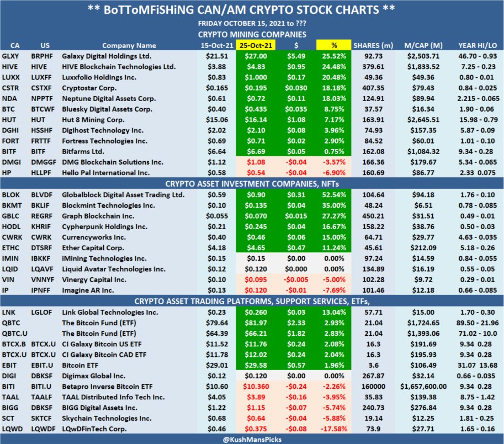Click Ether Capital Corp. name
Viewport: 504px width, 444px height.
(93, 248)
